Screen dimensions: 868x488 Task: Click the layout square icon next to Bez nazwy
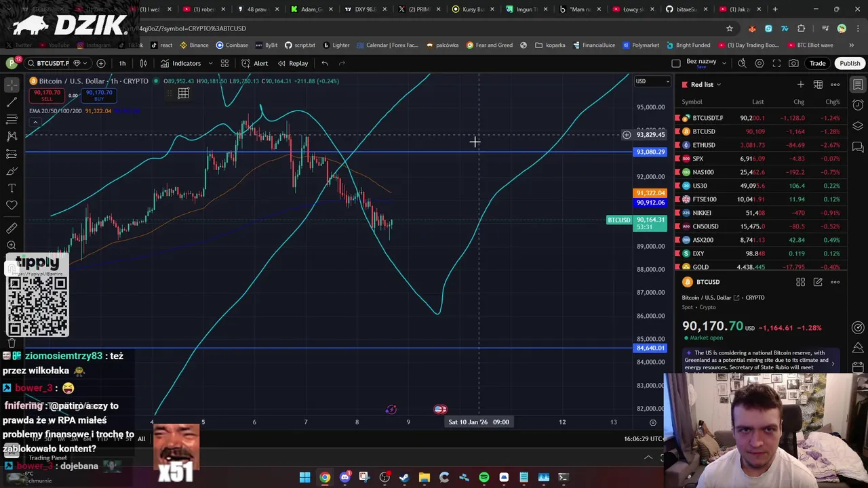coord(676,63)
